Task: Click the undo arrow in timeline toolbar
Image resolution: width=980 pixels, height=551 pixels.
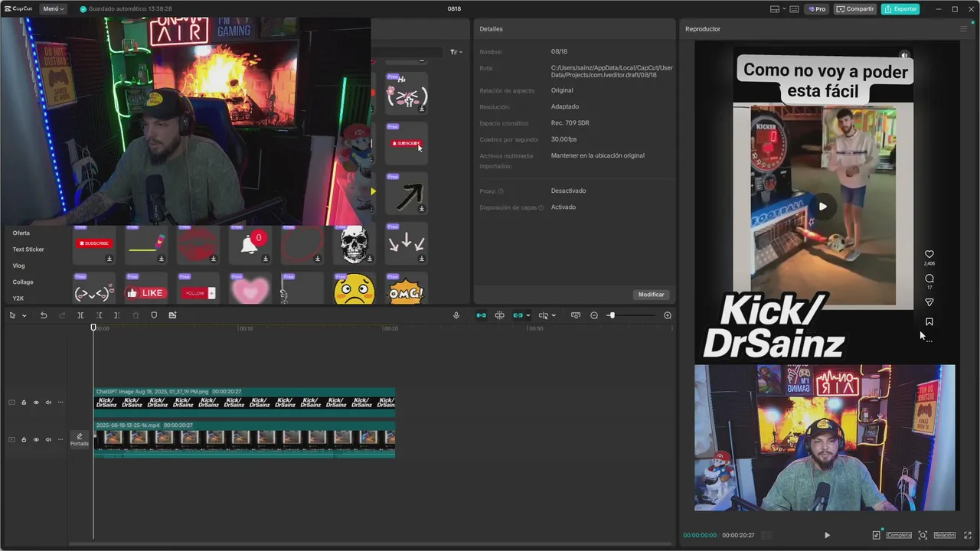Action: pyautogui.click(x=44, y=315)
